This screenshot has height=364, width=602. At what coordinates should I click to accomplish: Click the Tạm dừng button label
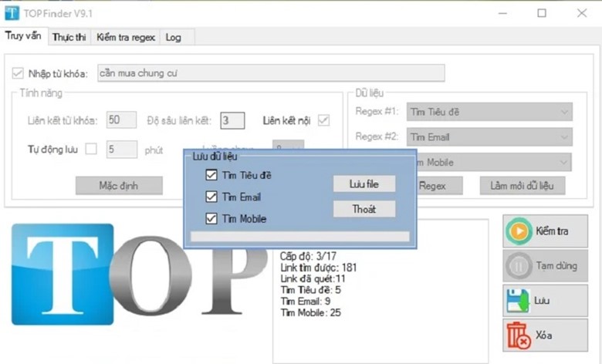(556, 266)
